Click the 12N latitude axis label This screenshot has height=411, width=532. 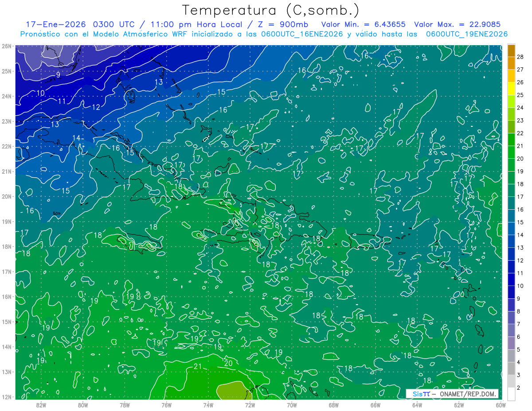(x=7, y=397)
